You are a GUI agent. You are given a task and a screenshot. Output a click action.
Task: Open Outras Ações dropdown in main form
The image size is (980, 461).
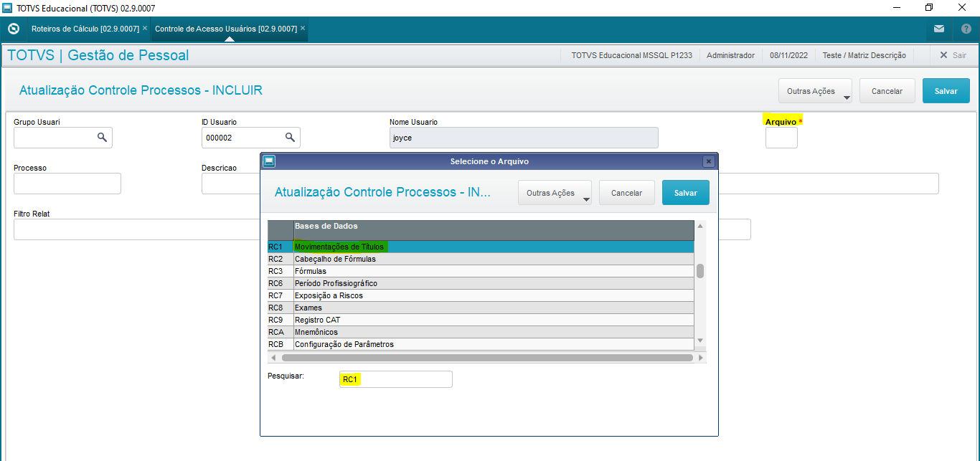click(x=815, y=91)
